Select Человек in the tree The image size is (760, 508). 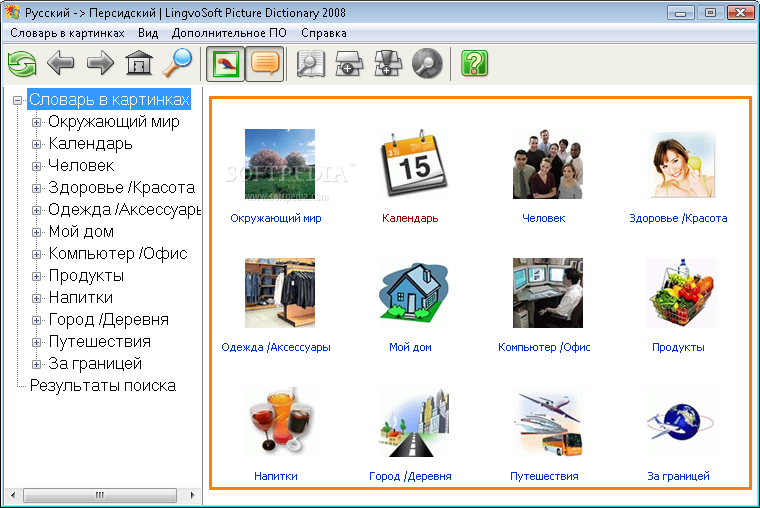click(x=81, y=166)
